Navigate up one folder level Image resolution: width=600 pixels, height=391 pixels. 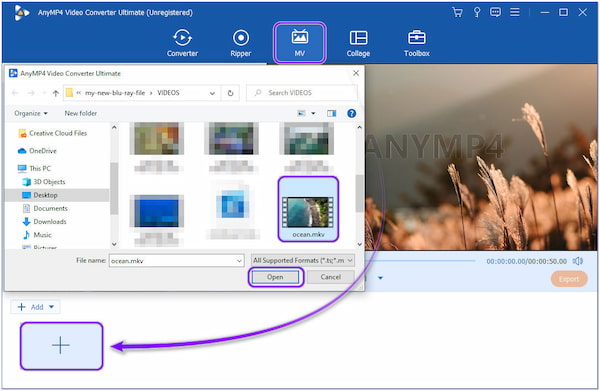coord(56,93)
